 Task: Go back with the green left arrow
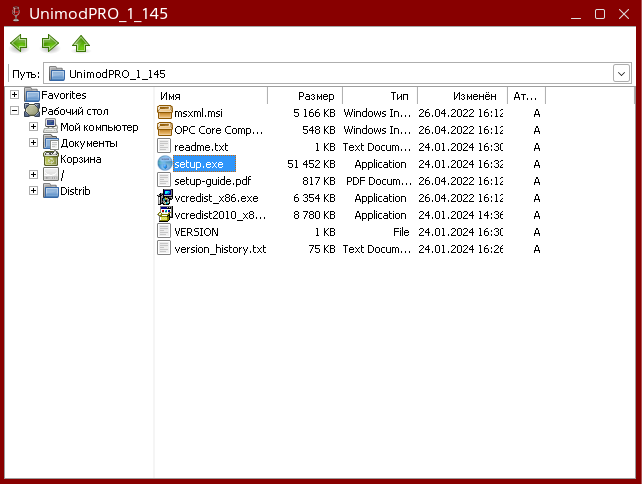(x=19, y=43)
